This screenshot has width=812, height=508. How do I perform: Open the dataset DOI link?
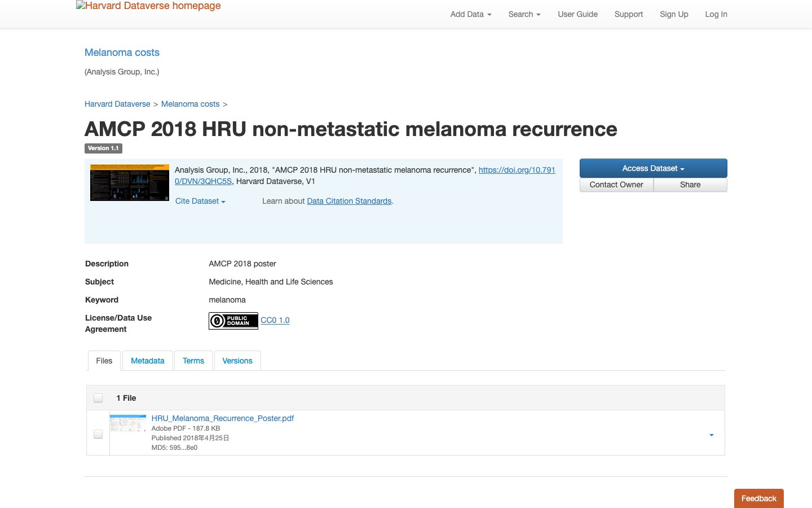click(x=365, y=176)
